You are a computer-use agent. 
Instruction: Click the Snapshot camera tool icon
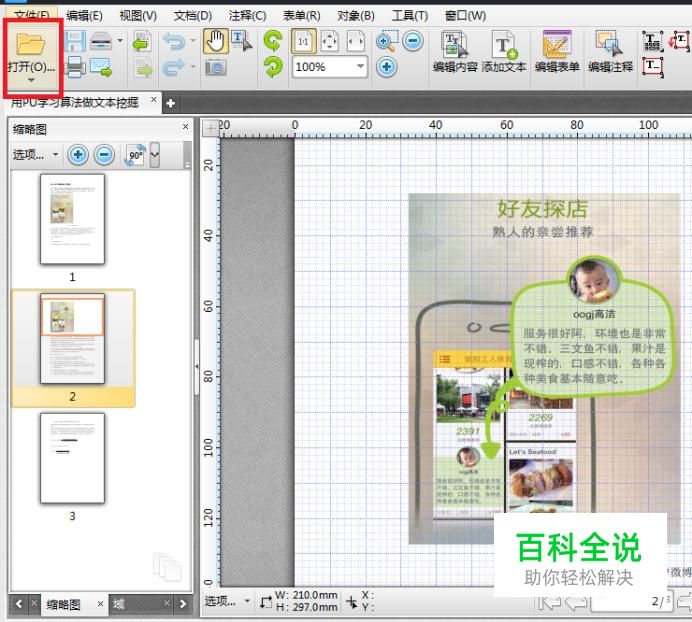tap(215, 68)
